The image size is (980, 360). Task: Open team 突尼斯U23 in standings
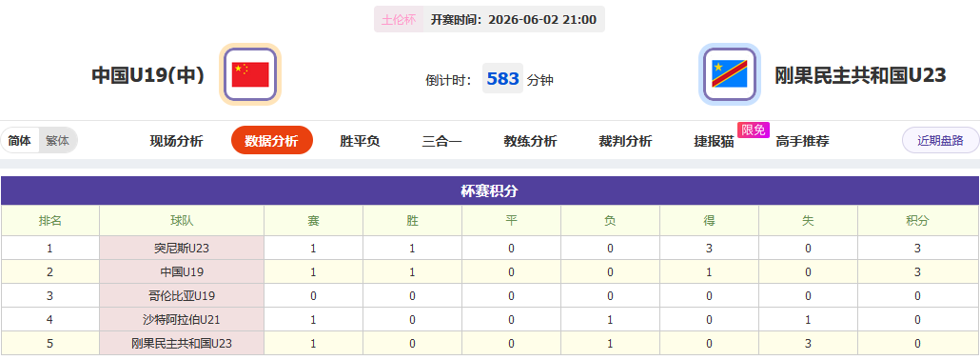click(x=182, y=249)
